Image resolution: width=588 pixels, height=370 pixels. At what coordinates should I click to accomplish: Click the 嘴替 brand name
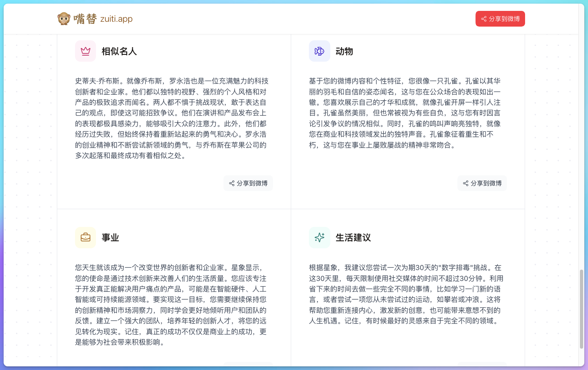[85, 19]
